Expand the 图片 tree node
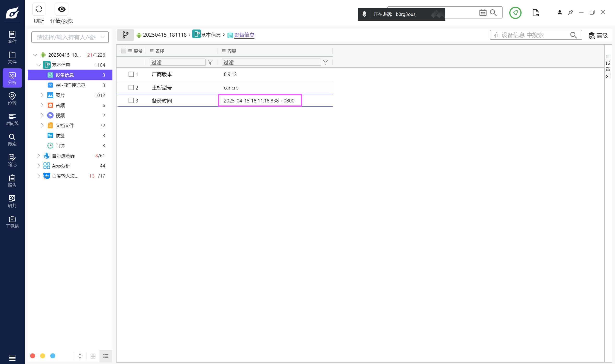This screenshot has width=615, height=364. click(x=42, y=95)
